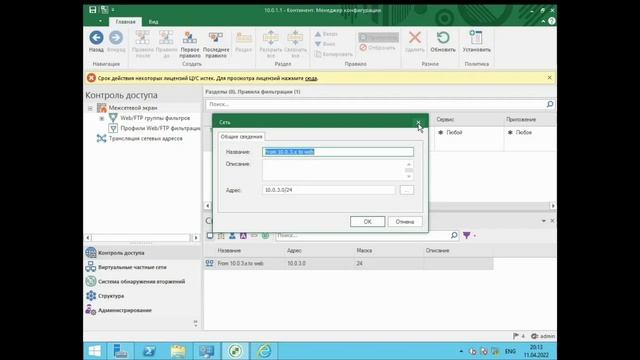Click the purple A icon in objects toolbar

[x=243, y=236]
